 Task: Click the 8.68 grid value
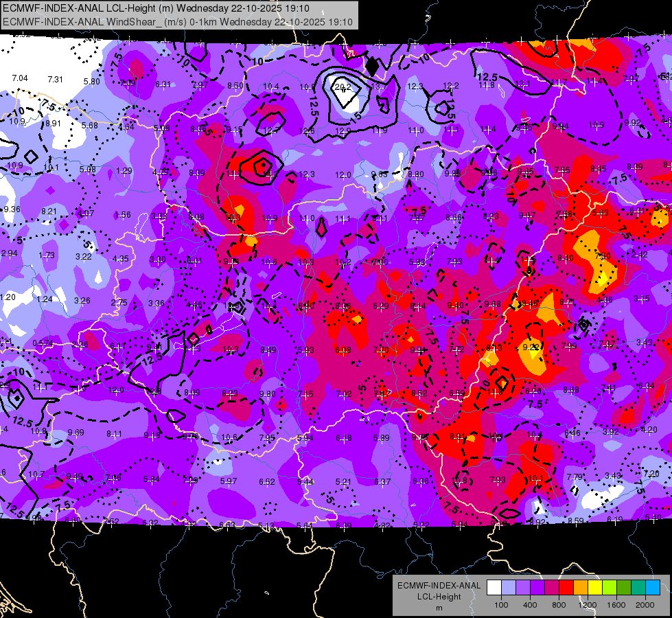click(x=571, y=390)
